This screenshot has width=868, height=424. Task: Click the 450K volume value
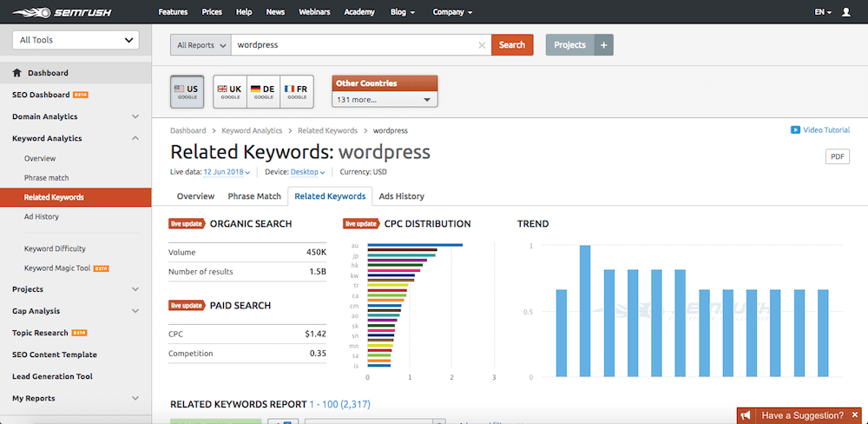pos(316,252)
